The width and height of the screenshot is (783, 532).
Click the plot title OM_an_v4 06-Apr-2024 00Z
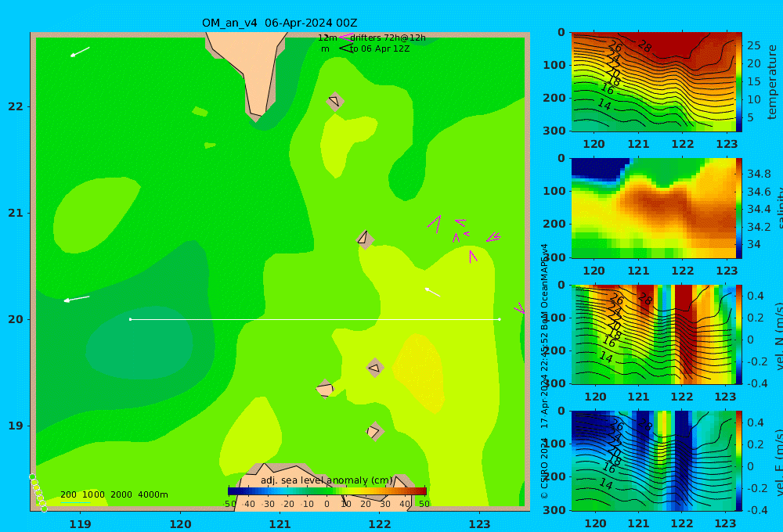pyautogui.click(x=280, y=23)
